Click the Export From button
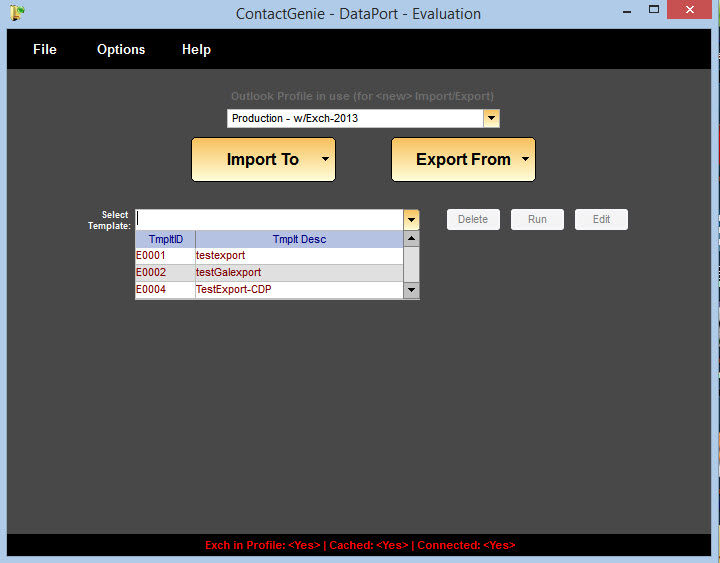 click(463, 159)
